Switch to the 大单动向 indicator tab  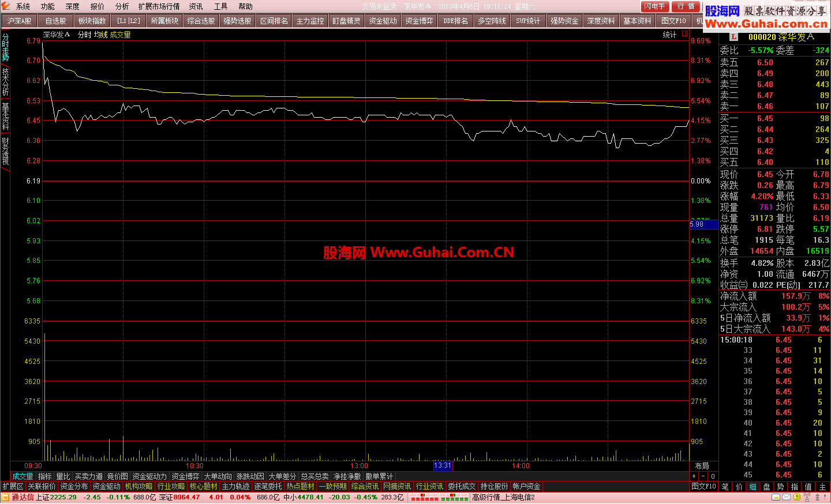218,476
